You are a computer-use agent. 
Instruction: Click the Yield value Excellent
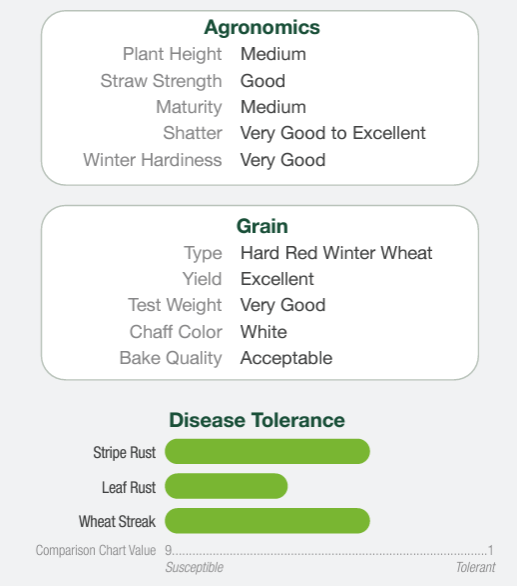(277, 279)
